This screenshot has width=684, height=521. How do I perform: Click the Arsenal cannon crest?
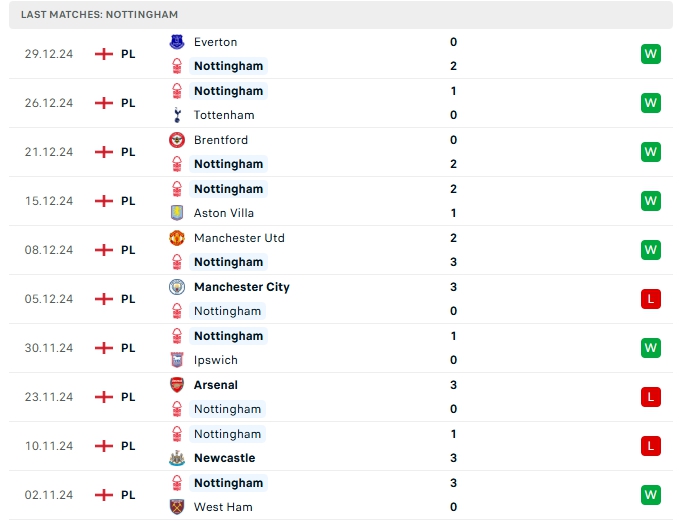coord(177,385)
